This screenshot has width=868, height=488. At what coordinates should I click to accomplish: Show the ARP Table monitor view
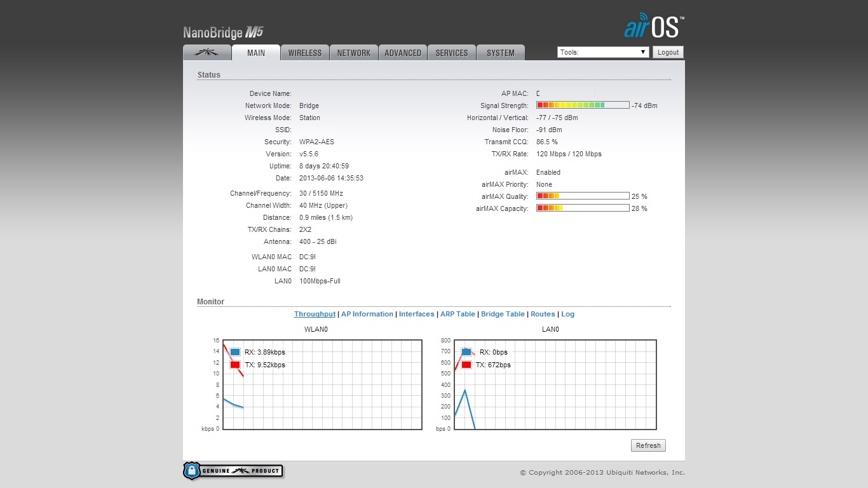tap(458, 314)
